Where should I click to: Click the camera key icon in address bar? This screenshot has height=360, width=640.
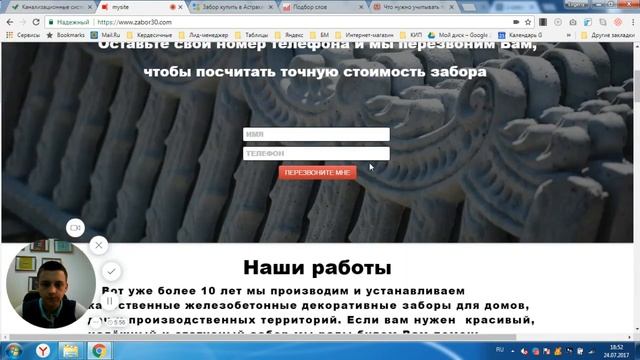516,22
